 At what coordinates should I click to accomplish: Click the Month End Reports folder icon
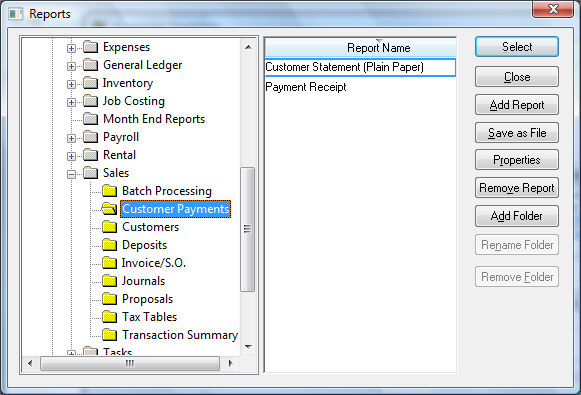[90, 119]
